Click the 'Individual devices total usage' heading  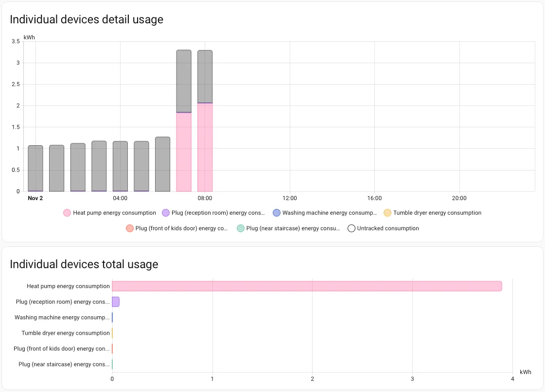point(84,264)
